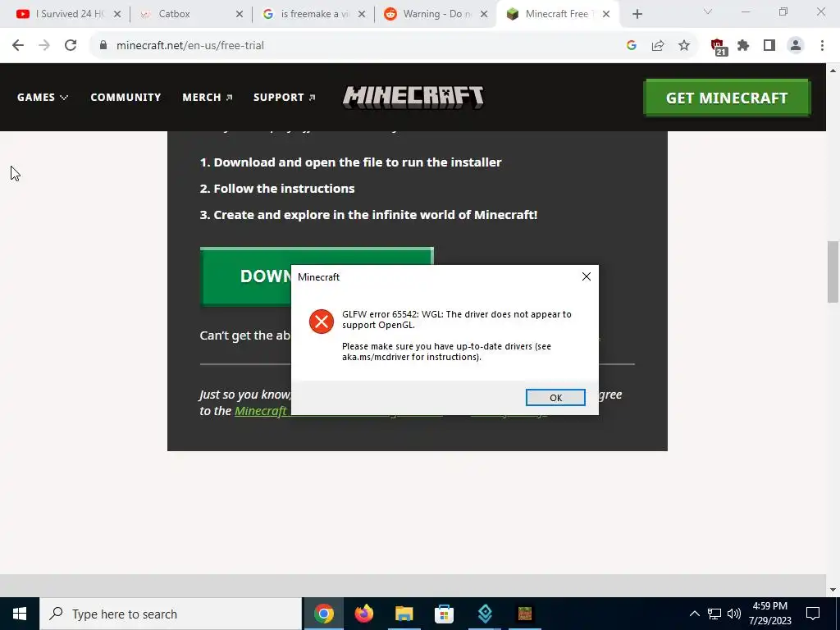
Task: Click OK in the Minecraft error dialog
Action: [555, 398]
